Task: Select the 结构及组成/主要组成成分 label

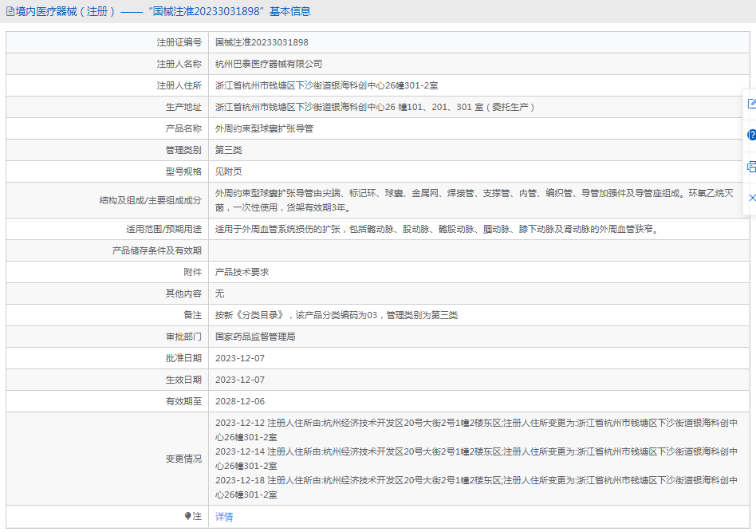Action: coord(151,201)
